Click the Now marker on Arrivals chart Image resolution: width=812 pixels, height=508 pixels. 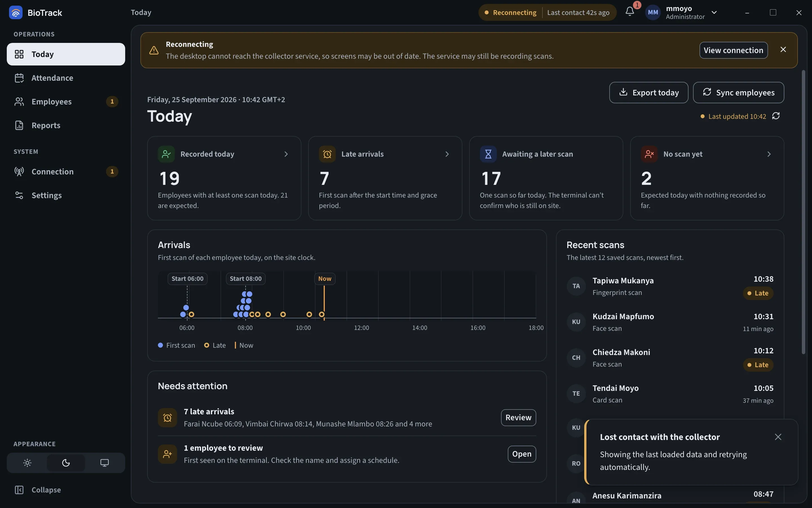point(325,279)
